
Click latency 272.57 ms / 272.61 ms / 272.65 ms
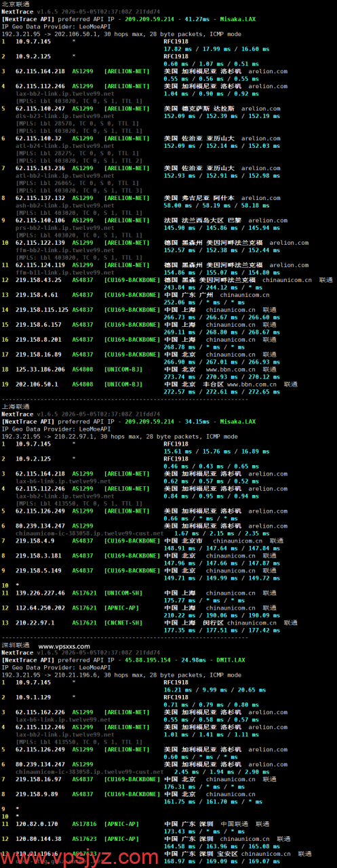222,392
